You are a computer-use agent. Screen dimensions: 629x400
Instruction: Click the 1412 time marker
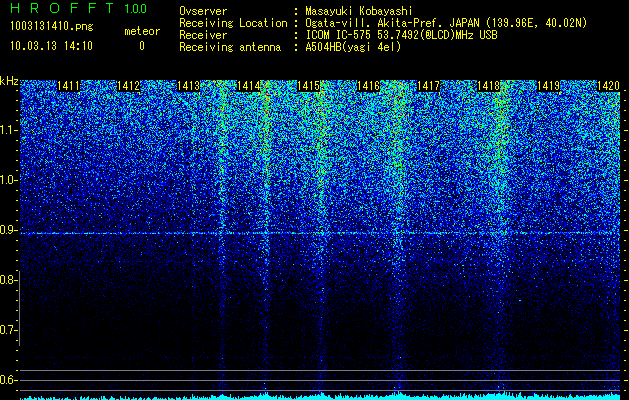(x=128, y=86)
